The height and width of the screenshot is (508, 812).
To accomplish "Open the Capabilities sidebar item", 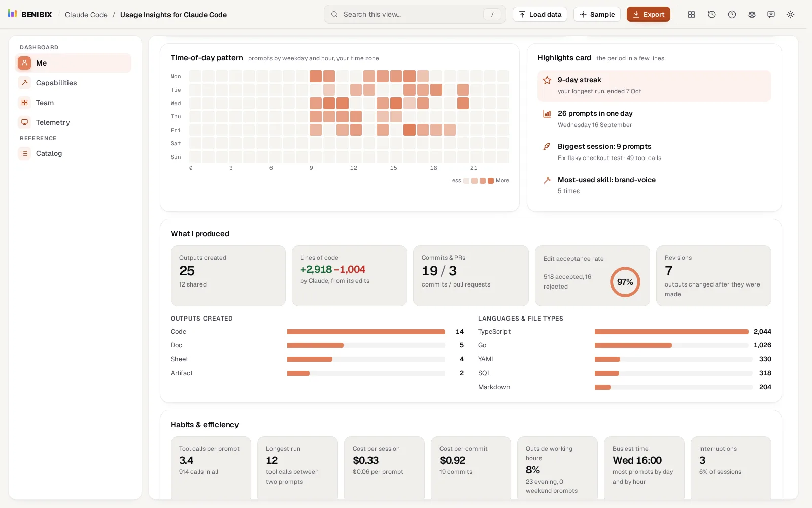I will click(x=73, y=83).
